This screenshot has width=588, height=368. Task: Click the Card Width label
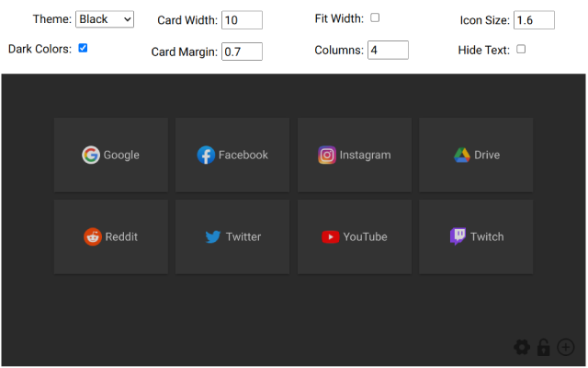[187, 20]
